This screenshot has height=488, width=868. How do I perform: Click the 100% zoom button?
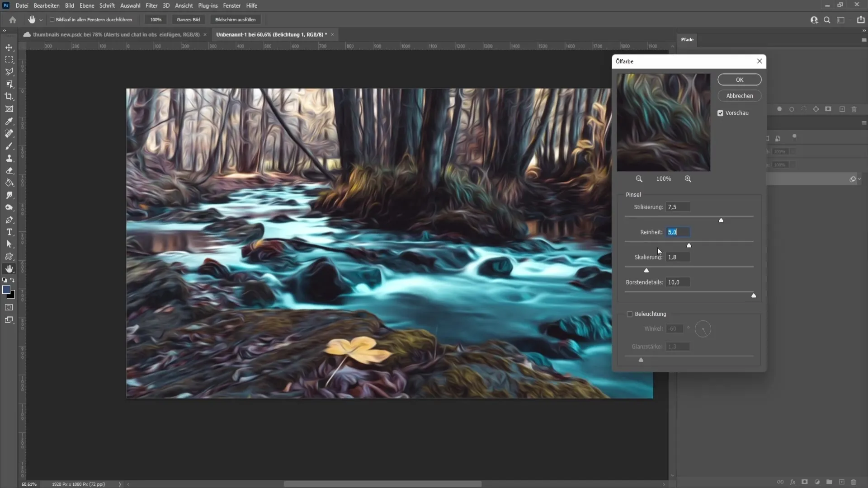pos(156,20)
